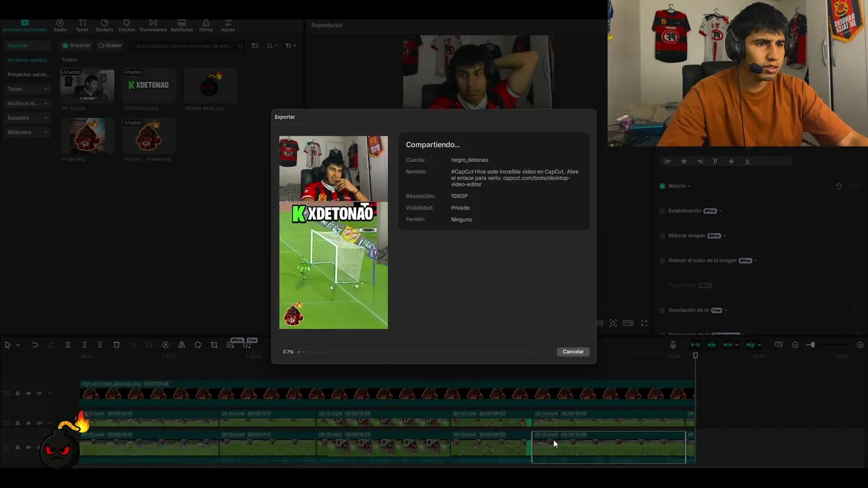
Task: Click the timeline playhead marker
Action: pyautogui.click(x=695, y=355)
